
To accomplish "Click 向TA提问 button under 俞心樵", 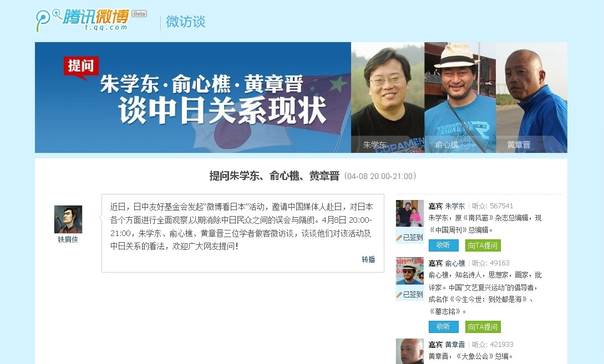I will coord(483,327).
